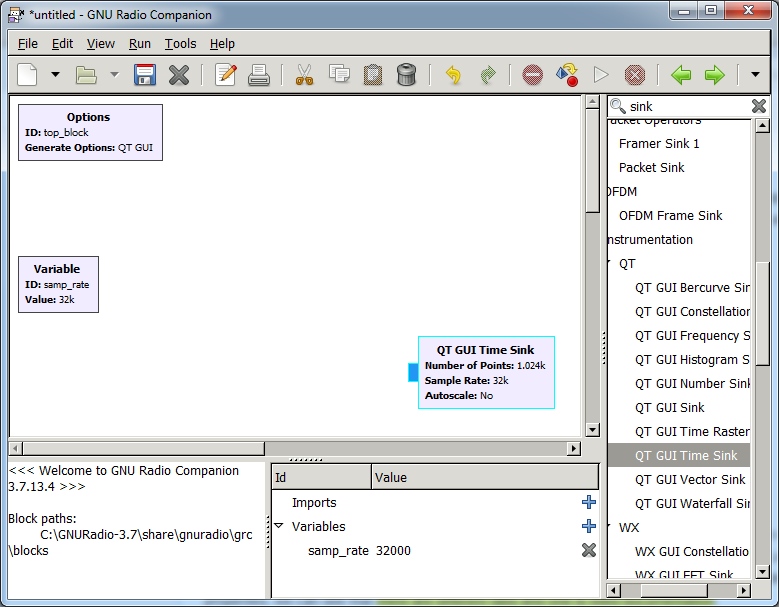Select Packet Sink in block tree
The width and height of the screenshot is (779, 607).
[651, 167]
